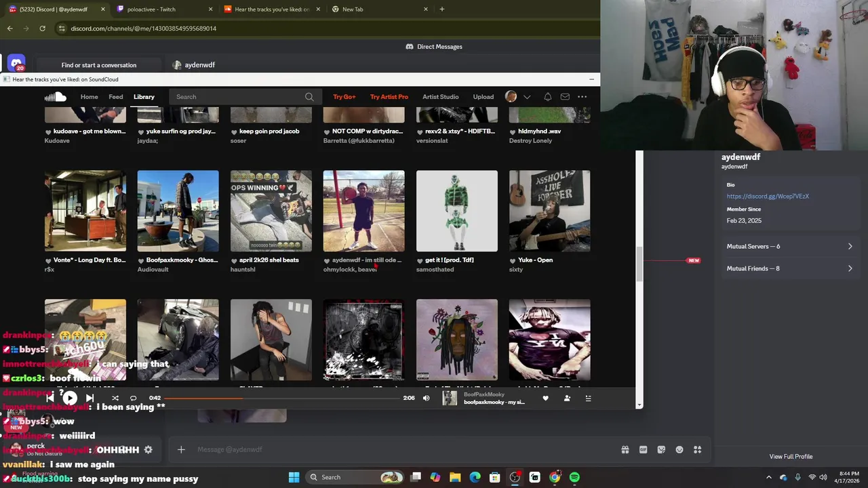The width and height of the screenshot is (868, 488).
Task: Click the SoundCloud profile avatar
Action: (x=511, y=97)
